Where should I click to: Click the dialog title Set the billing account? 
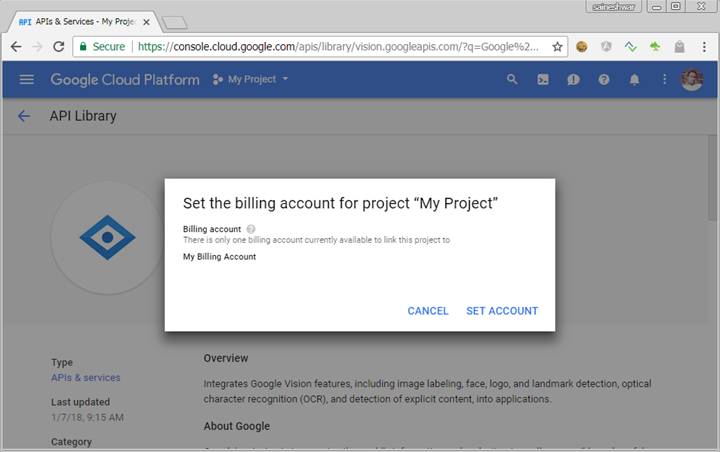pyautogui.click(x=340, y=203)
